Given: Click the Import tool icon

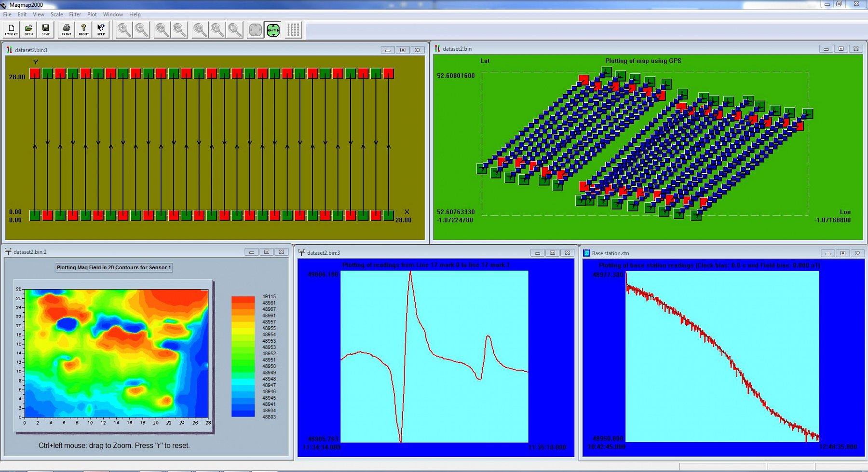Looking at the screenshot, I should (x=10, y=29).
